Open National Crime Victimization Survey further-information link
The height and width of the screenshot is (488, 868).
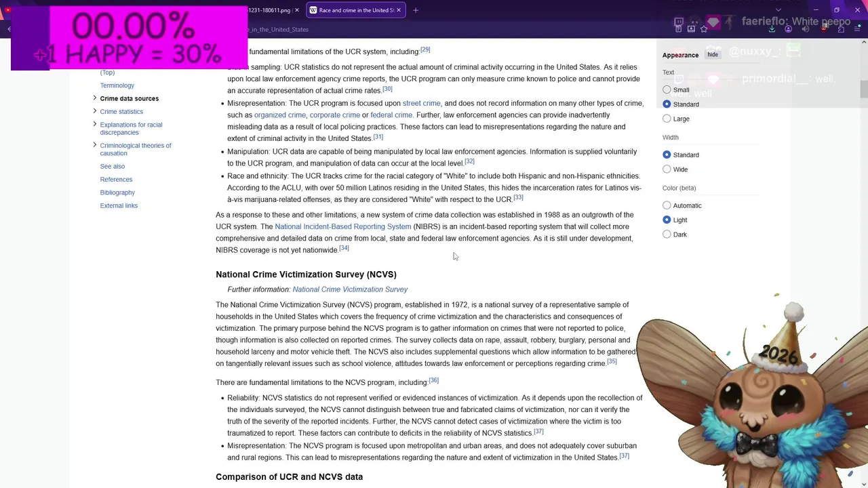[x=350, y=289]
